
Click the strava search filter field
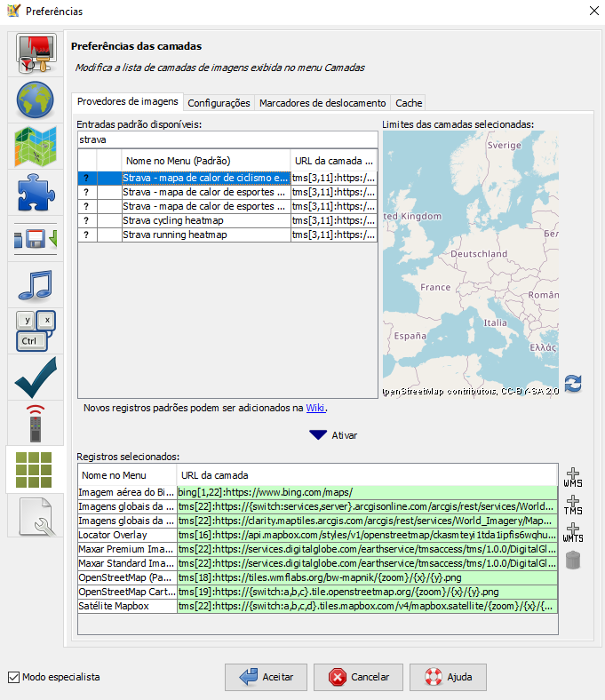click(x=227, y=139)
